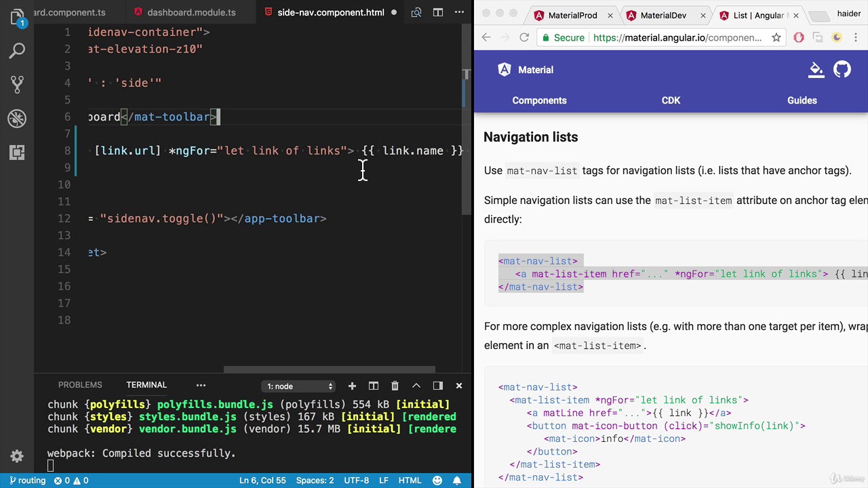Viewport: 868px width, 488px height.
Task: Click the feedback smiley in status bar
Action: [437, 481]
